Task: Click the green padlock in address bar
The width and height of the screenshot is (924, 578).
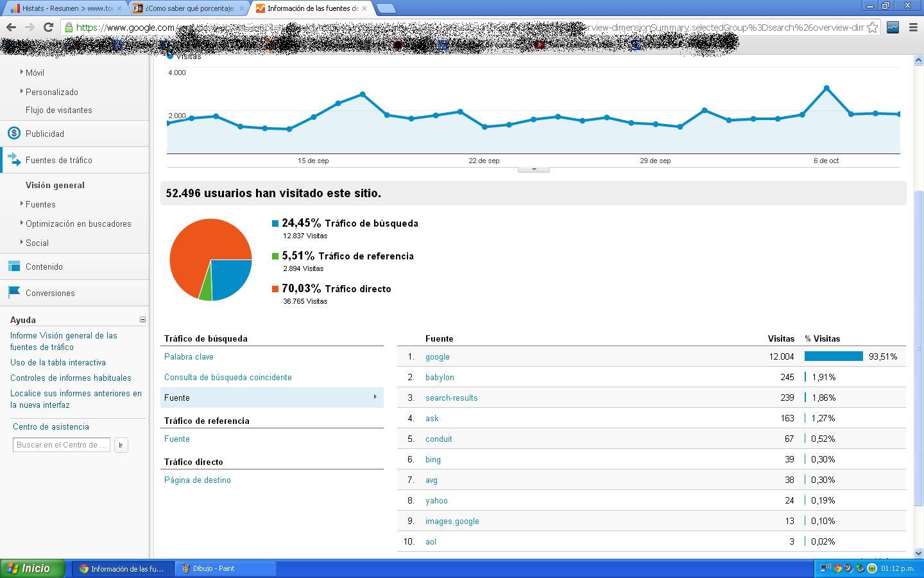Action: pos(69,28)
